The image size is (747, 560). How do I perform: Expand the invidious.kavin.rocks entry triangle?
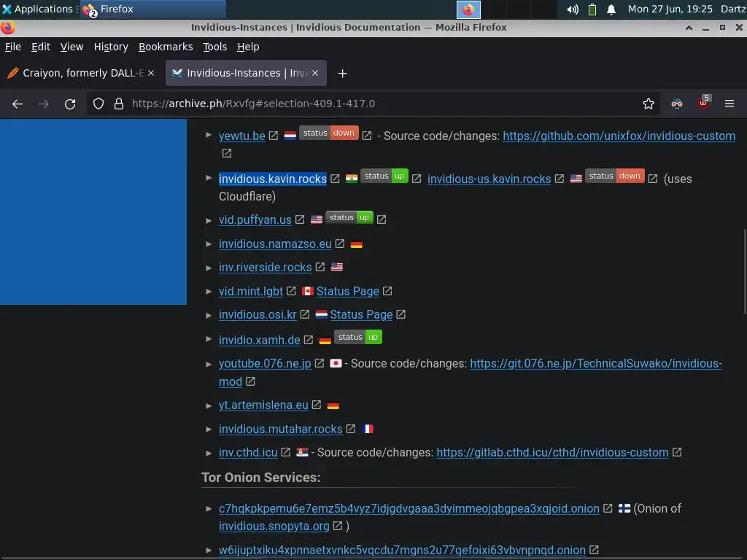pos(208,178)
